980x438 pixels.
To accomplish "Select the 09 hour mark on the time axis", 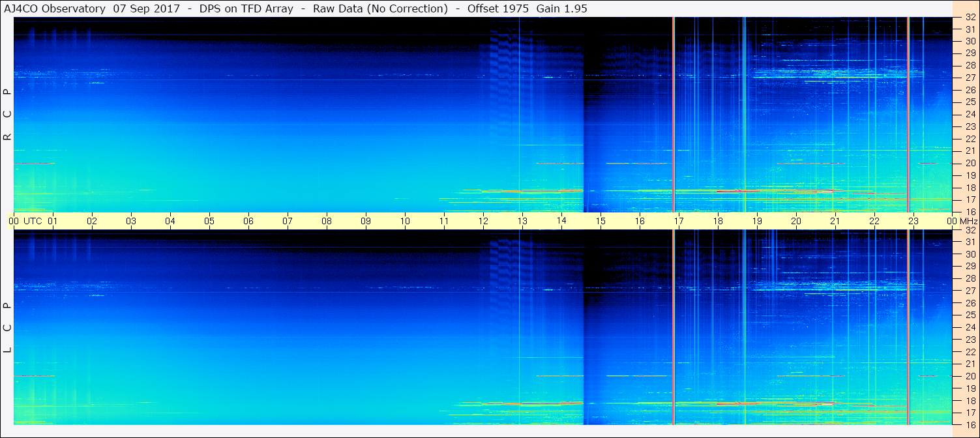I will point(366,222).
